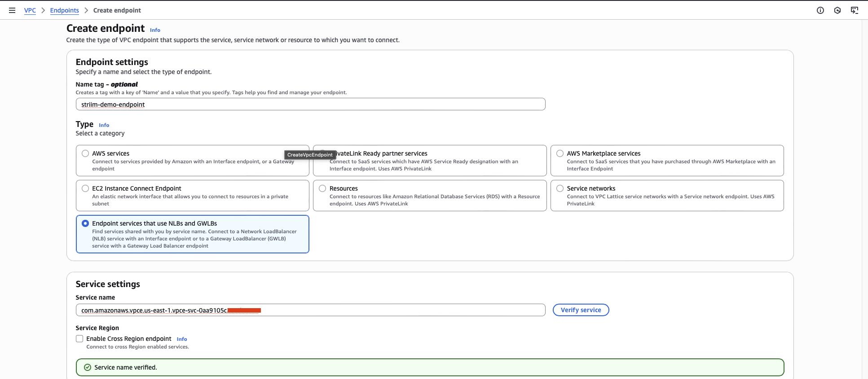Select AWS Marketplace services radio option
Screen dimensions: 868x379
click(560, 153)
